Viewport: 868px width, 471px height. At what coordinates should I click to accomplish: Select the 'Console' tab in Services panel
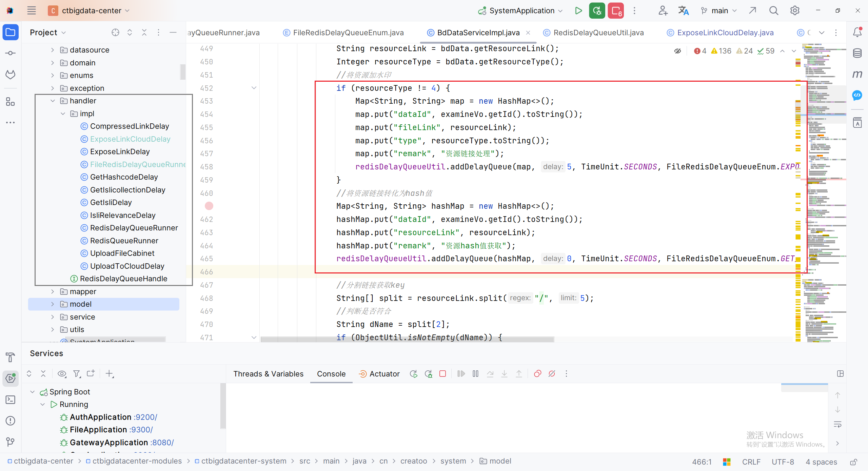click(x=330, y=373)
